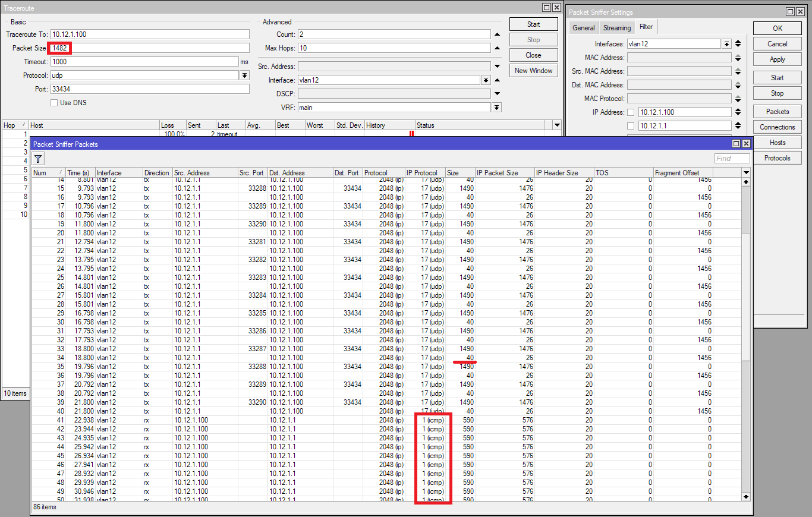Open the filter funnel icon in Packet Sniffer Packets

click(38, 159)
